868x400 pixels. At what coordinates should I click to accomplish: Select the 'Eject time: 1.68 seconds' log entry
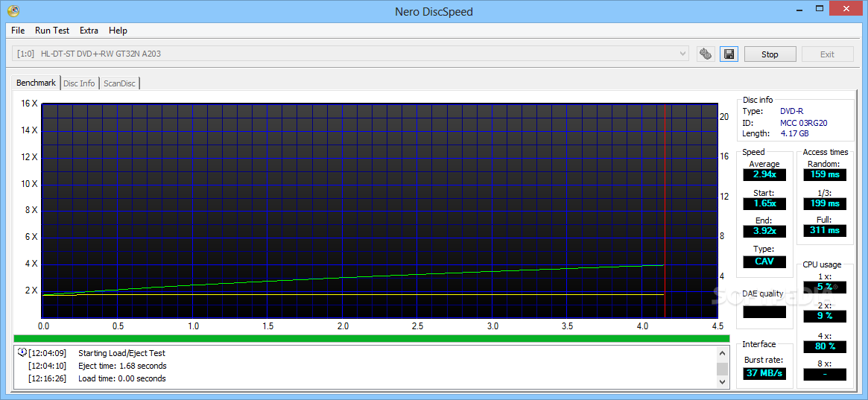tap(122, 366)
